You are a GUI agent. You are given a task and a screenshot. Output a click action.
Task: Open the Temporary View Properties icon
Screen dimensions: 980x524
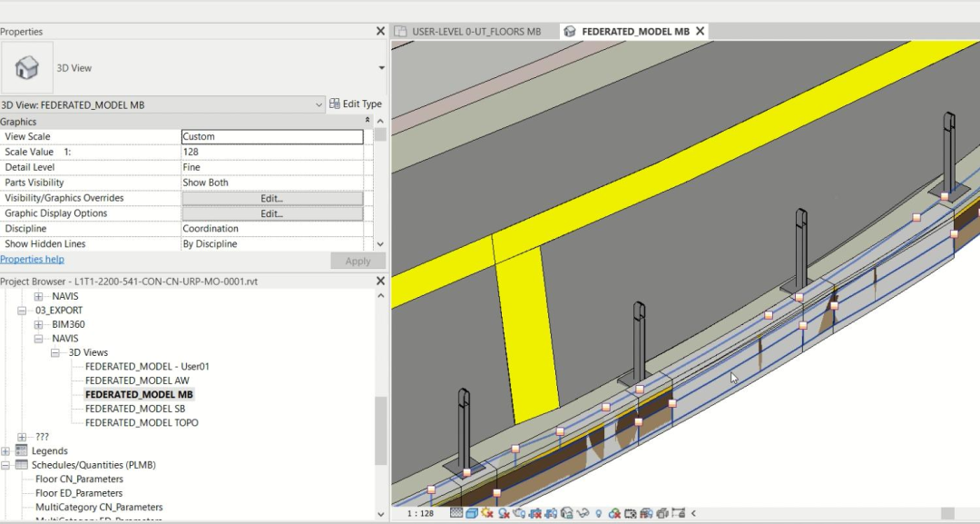[x=630, y=513]
